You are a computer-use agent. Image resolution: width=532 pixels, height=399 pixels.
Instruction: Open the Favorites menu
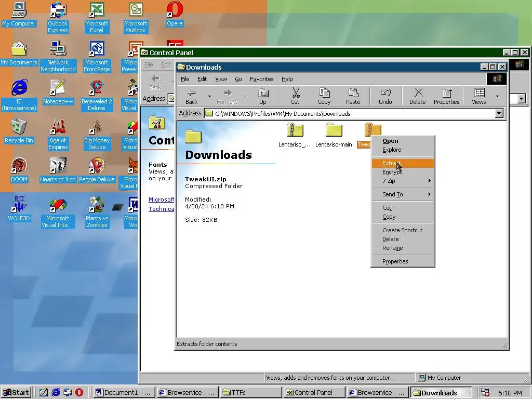tap(262, 79)
